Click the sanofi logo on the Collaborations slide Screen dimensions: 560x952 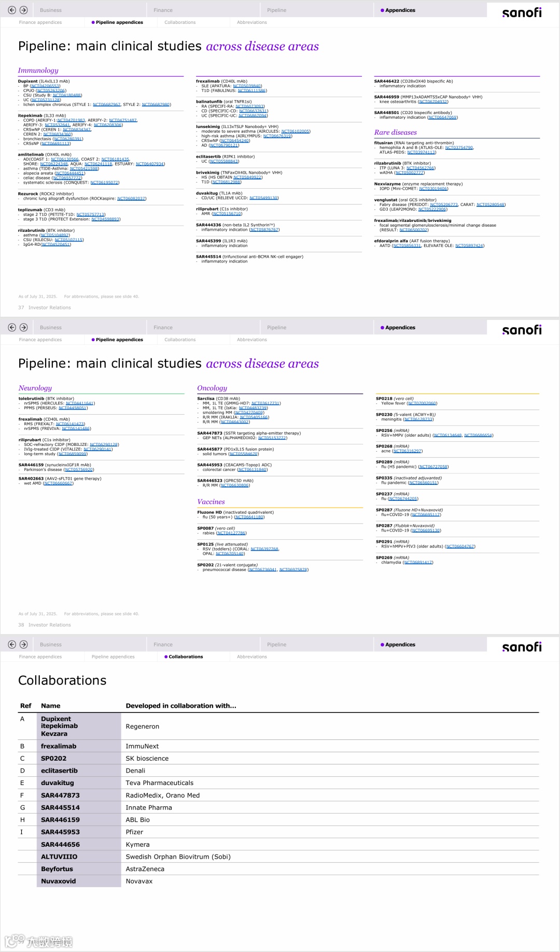pyautogui.click(x=522, y=647)
